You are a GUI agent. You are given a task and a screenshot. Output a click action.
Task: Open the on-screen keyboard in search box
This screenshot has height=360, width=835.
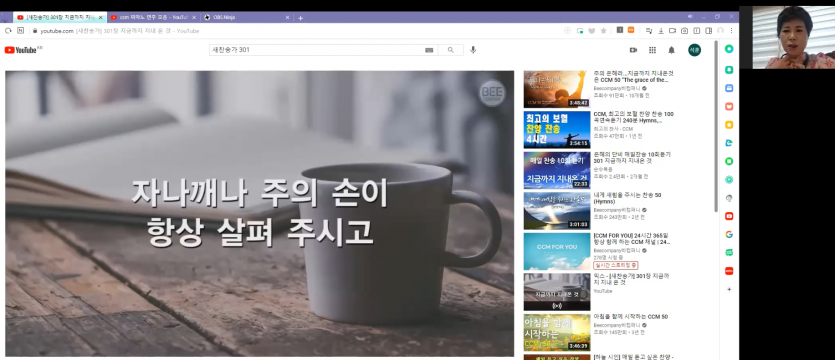pyautogui.click(x=429, y=50)
